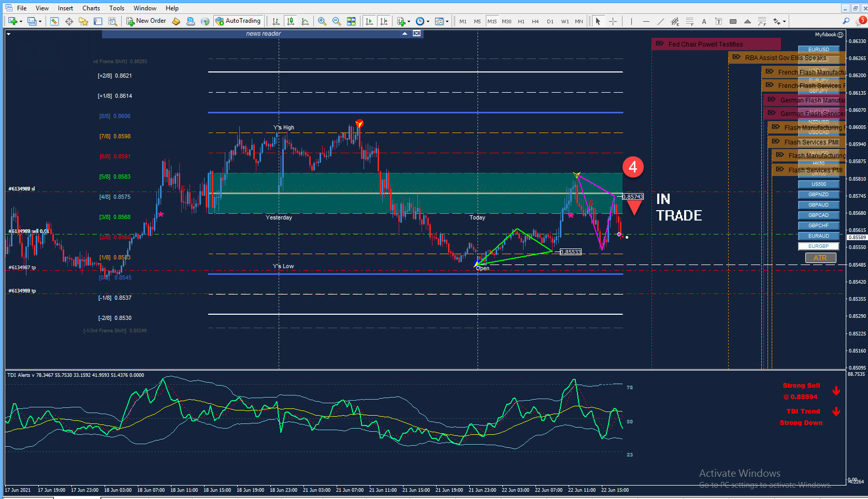Select the GBPNZD symbol button
This screenshot has width=868, height=499.
818,195
